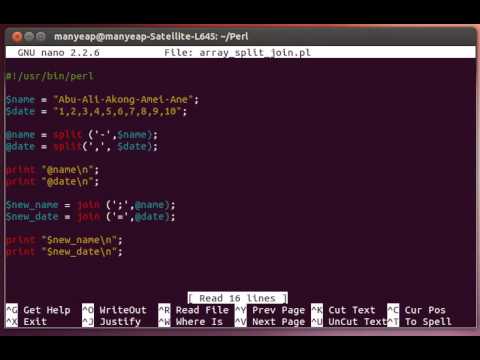Screen dimensions: 480x360
Task: Click the $name variable assignment line
Action: click(x=102, y=100)
